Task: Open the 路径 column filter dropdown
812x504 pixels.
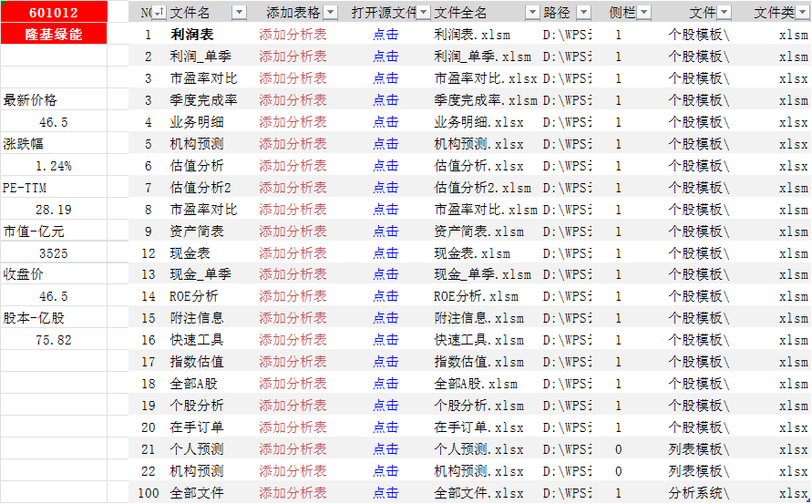Action: tap(583, 13)
